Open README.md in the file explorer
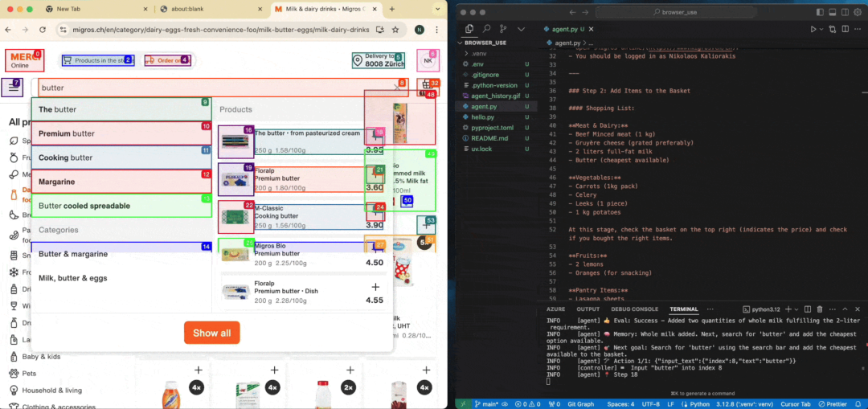Viewport: 868px width, 409px height. [x=489, y=138]
